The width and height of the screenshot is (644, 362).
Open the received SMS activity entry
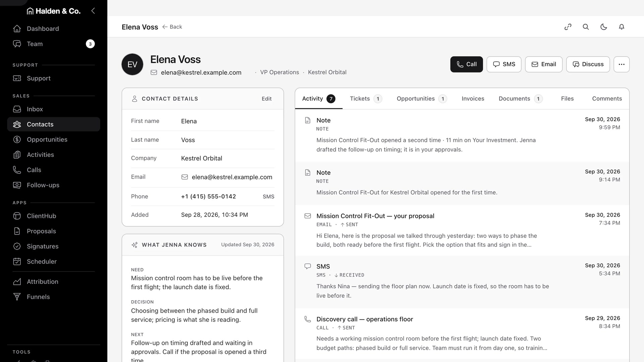point(462,282)
